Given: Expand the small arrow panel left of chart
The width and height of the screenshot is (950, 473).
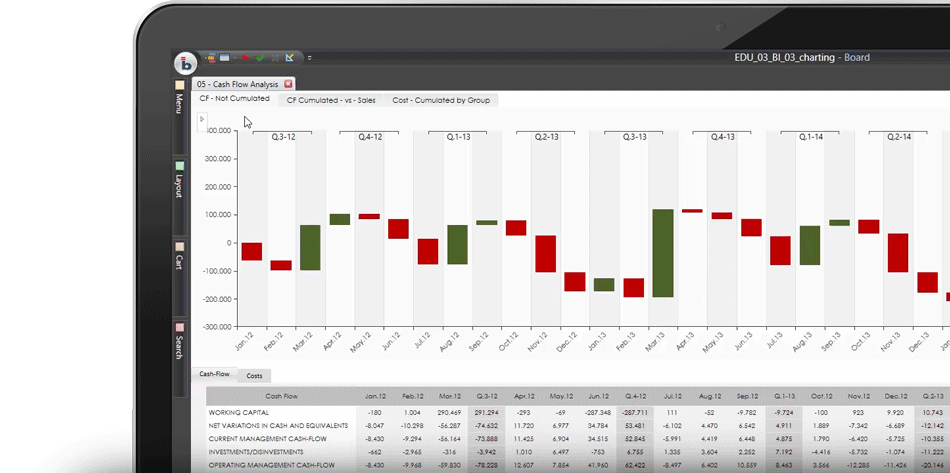Looking at the screenshot, I should (201, 119).
